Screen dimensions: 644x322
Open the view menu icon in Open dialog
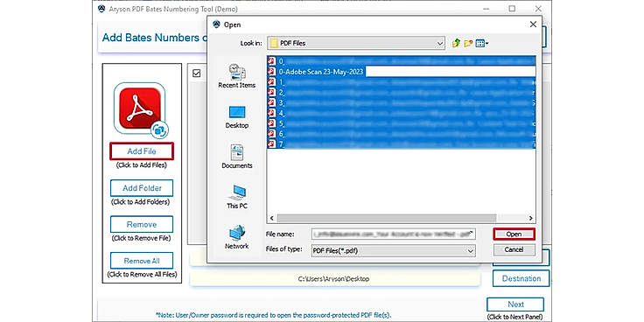point(482,43)
